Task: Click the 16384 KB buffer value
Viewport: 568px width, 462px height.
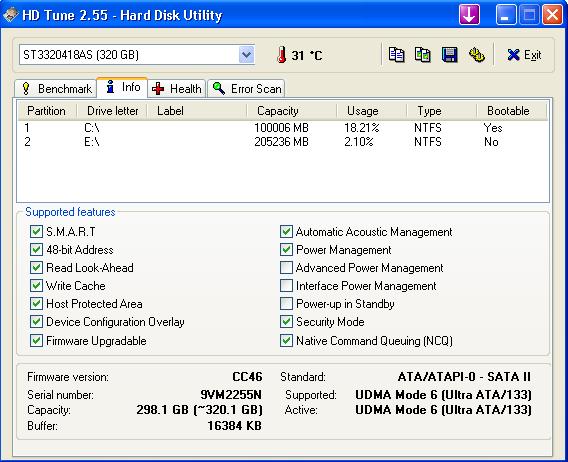Action: tap(234, 426)
